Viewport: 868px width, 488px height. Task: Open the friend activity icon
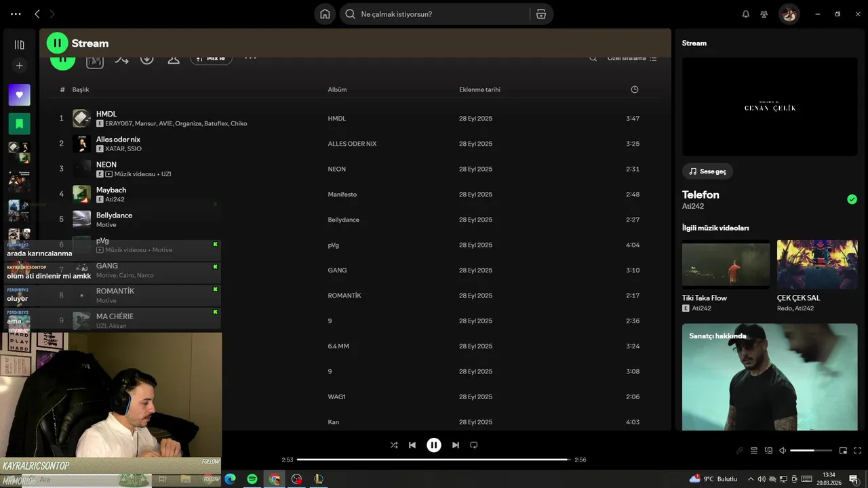pos(764,14)
